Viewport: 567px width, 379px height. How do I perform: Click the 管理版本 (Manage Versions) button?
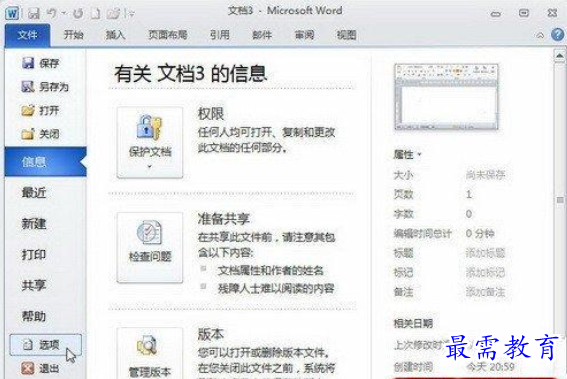[x=150, y=353]
